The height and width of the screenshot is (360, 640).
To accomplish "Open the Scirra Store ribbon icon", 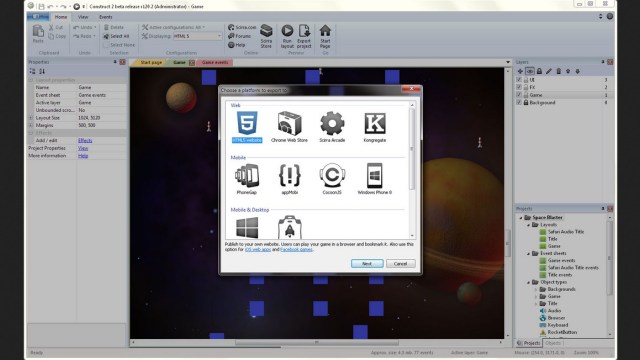I will 266,36.
